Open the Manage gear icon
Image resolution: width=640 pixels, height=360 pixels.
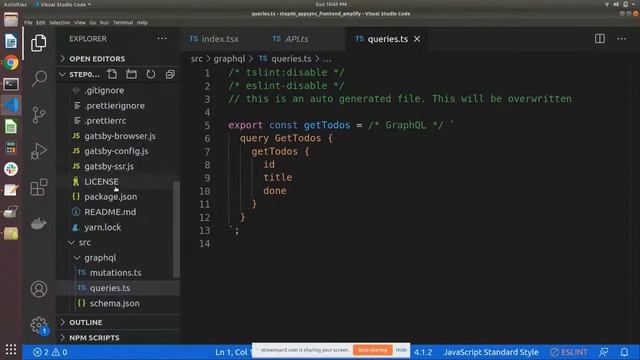click(x=39, y=325)
